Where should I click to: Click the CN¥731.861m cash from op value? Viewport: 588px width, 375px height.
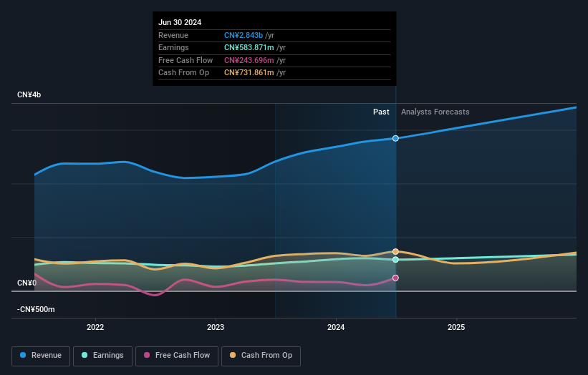(249, 73)
